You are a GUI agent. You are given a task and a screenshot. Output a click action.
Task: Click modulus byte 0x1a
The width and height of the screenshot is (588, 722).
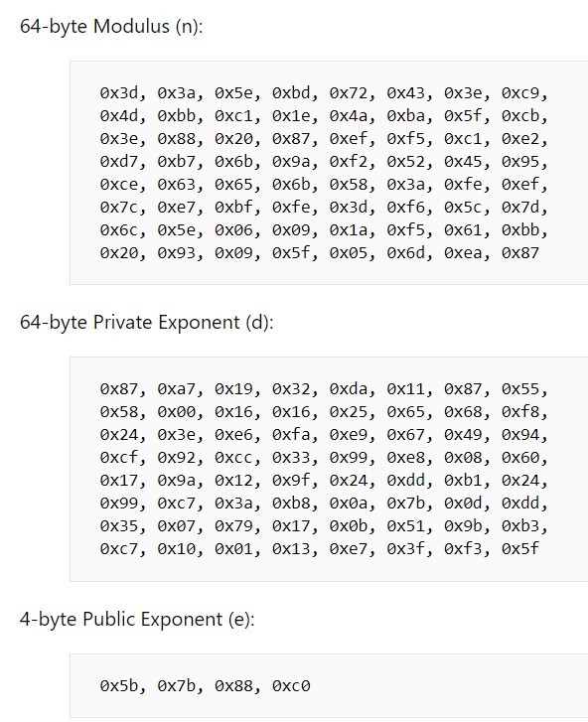pos(349,229)
